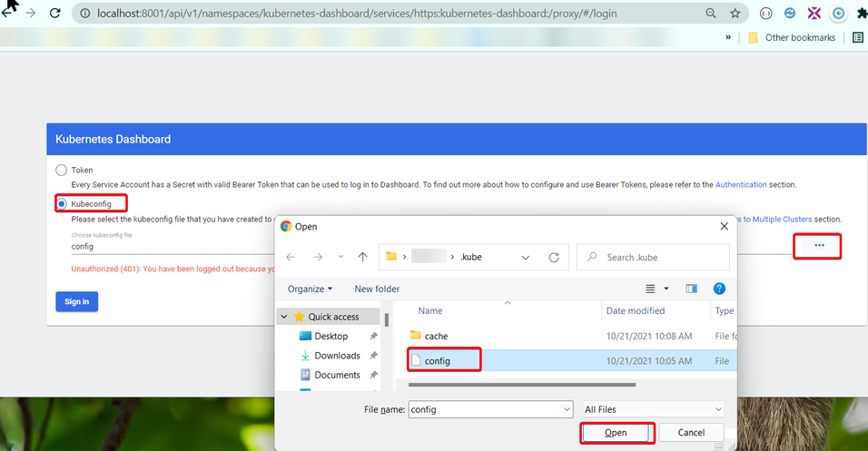Sort files by the Type column
This screenshot has height=451, width=868.
pos(724,311)
